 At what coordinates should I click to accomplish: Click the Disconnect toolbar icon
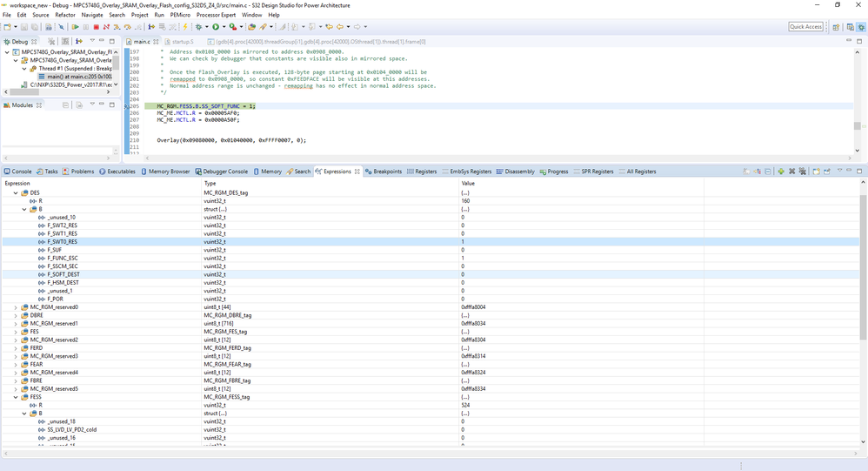coord(106,27)
